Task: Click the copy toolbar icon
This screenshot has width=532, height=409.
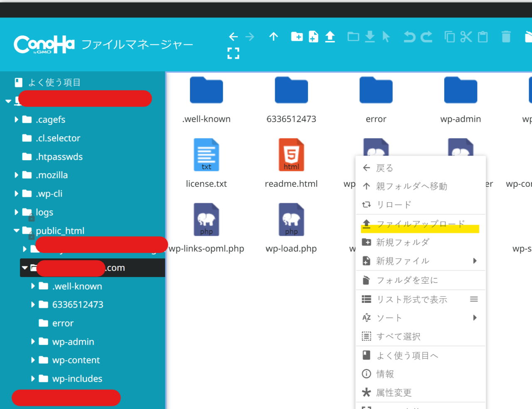Action: [x=450, y=37]
